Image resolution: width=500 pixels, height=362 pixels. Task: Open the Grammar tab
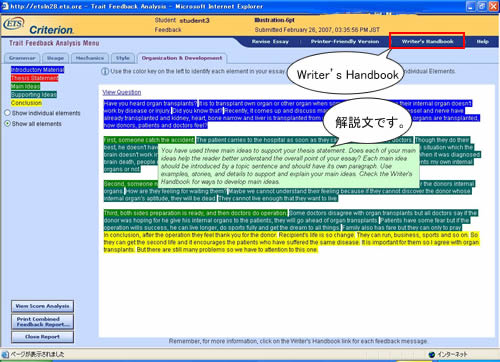pyautogui.click(x=22, y=58)
